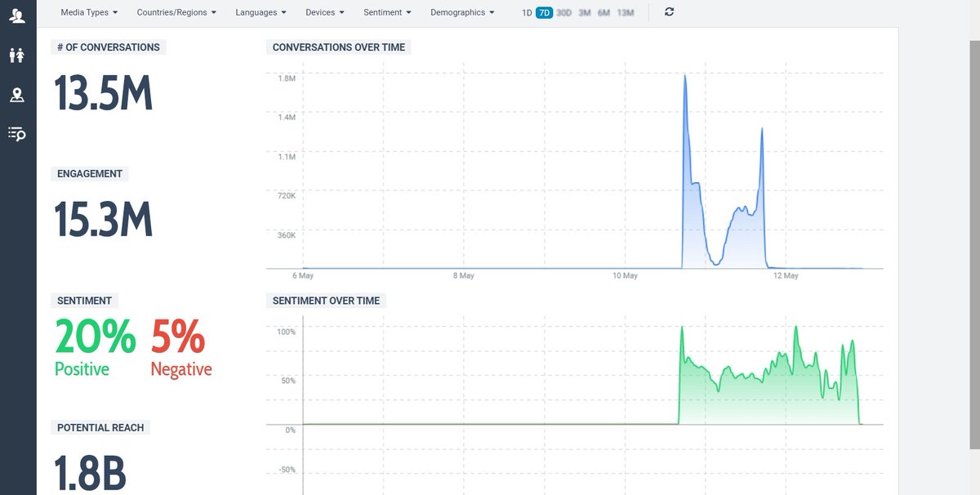Click the 5% negative sentiment figure
This screenshot has height=495, width=980.
click(x=178, y=337)
